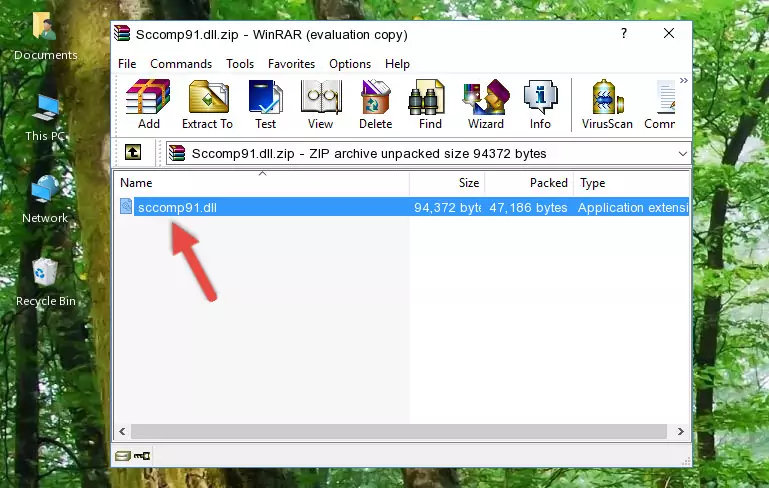Go up one folder level
This screenshot has height=488, width=769.
tap(133, 153)
